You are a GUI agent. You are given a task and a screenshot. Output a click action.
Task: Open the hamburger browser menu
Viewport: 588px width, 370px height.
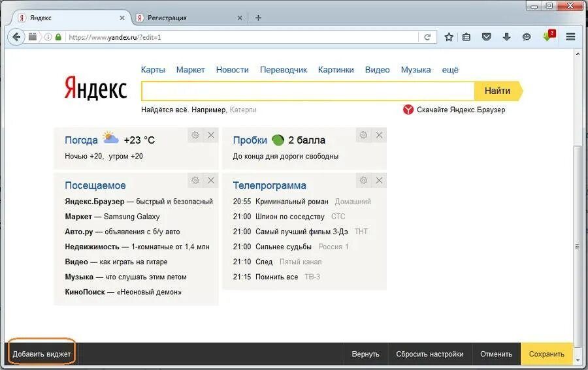[570, 37]
